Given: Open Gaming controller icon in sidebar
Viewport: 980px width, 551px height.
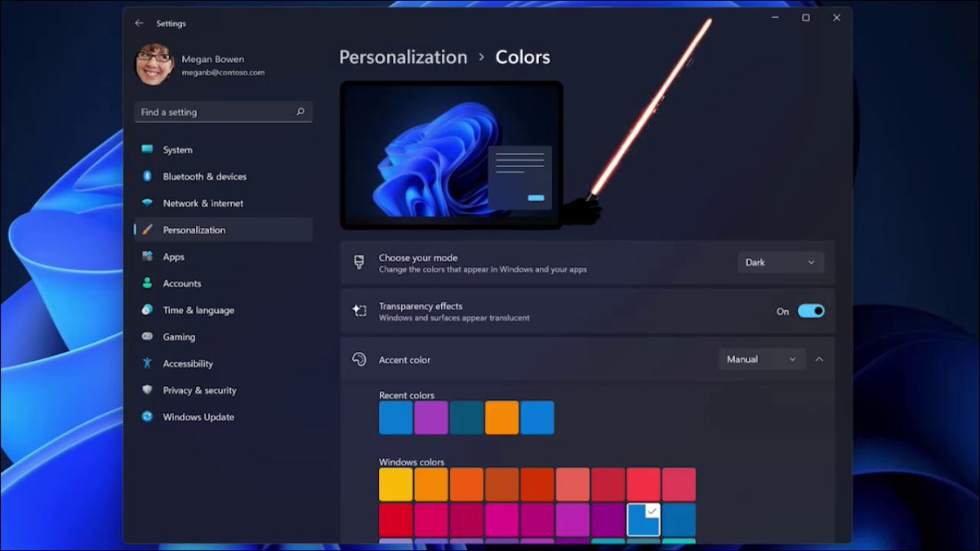Looking at the screenshot, I should (147, 336).
